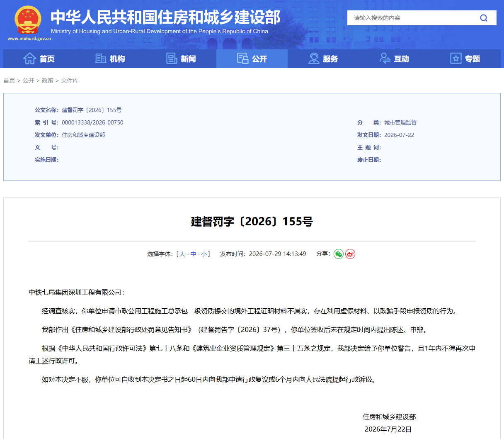504x439 pixels.
Task: Open the 互动 nav tab
Action: pyautogui.click(x=394, y=59)
